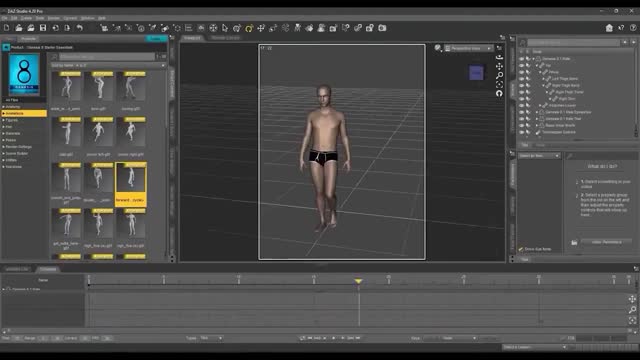The image size is (640, 360).
Task: Toggle visibility eye of Genesis 8.1 Male
Action: pyautogui.click(x=521, y=59)
